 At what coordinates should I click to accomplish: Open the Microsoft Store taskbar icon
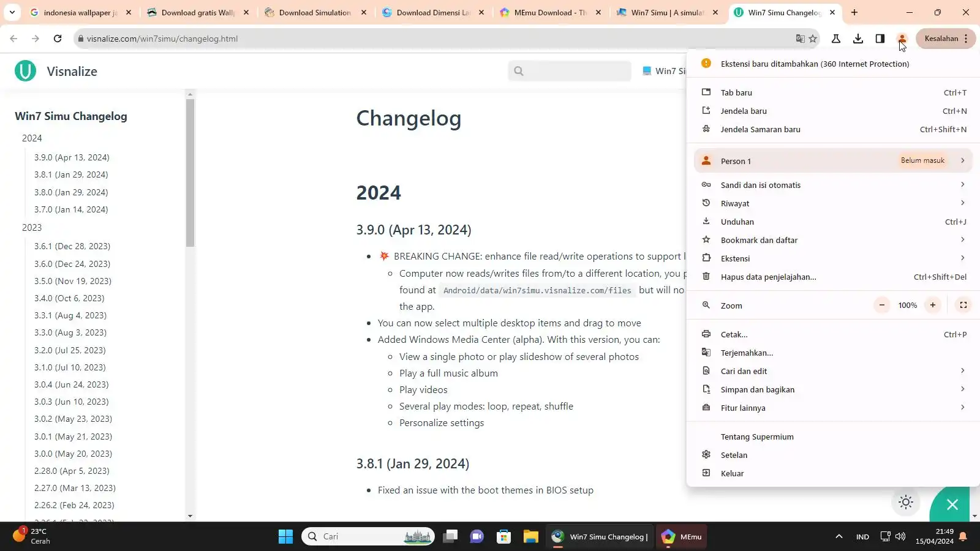(x=503, y=537)
